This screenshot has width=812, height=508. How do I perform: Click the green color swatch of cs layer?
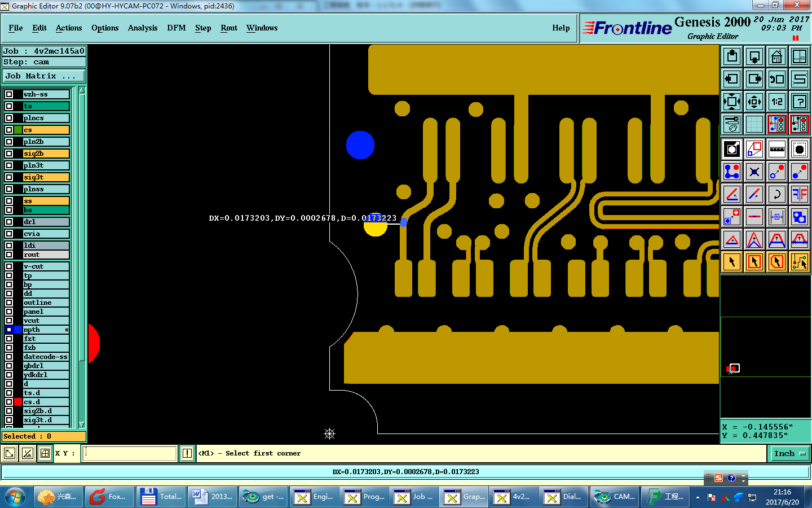18,130
